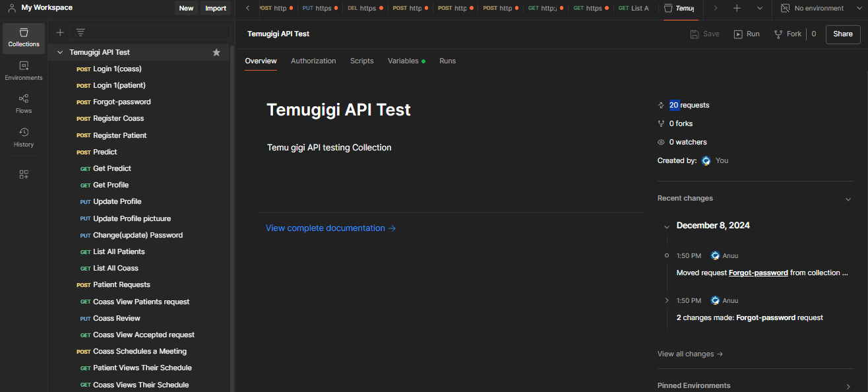The image size is (868, 392).
Task: Open the Flows sidebar panel
Action: tap(24, 104)
